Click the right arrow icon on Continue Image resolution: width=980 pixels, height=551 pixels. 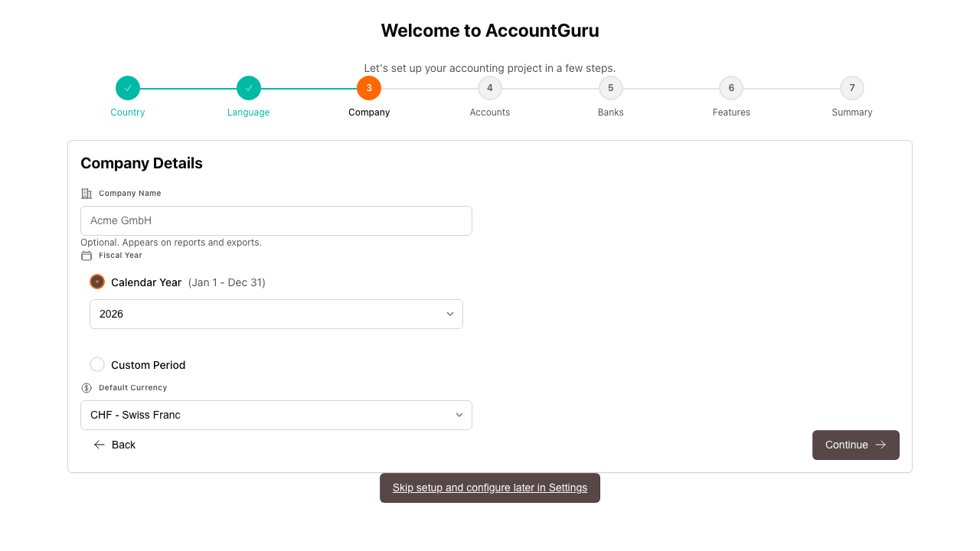tap(880, 445)
